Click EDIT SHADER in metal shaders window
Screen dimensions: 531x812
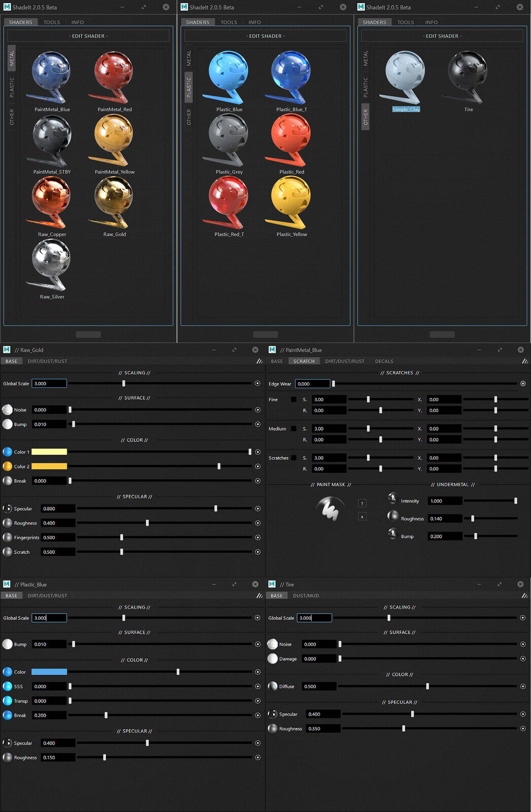pos(88,36)
